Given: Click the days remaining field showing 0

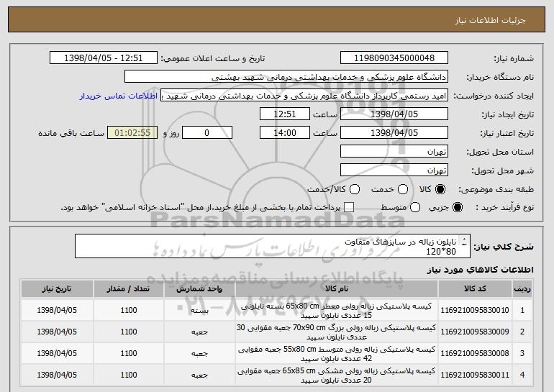Looking at the screenshot, I should pos(207,133).
